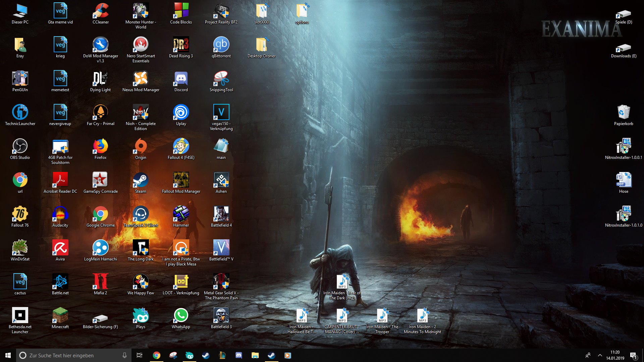The height and width of the screenshot is (362, 644).
Task: Select The Long Dark shortcut
Action: click(141, 251)
